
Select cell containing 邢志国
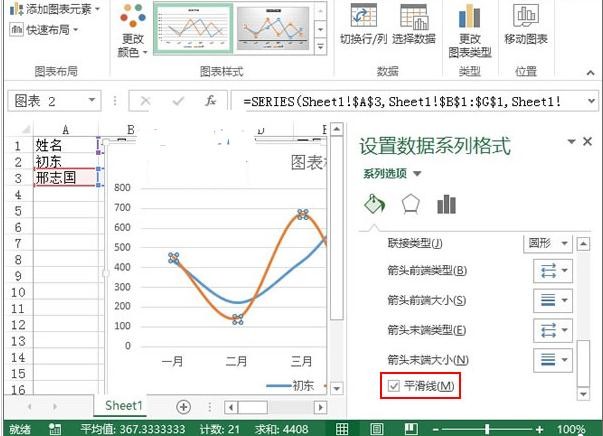tap(65, 178)
